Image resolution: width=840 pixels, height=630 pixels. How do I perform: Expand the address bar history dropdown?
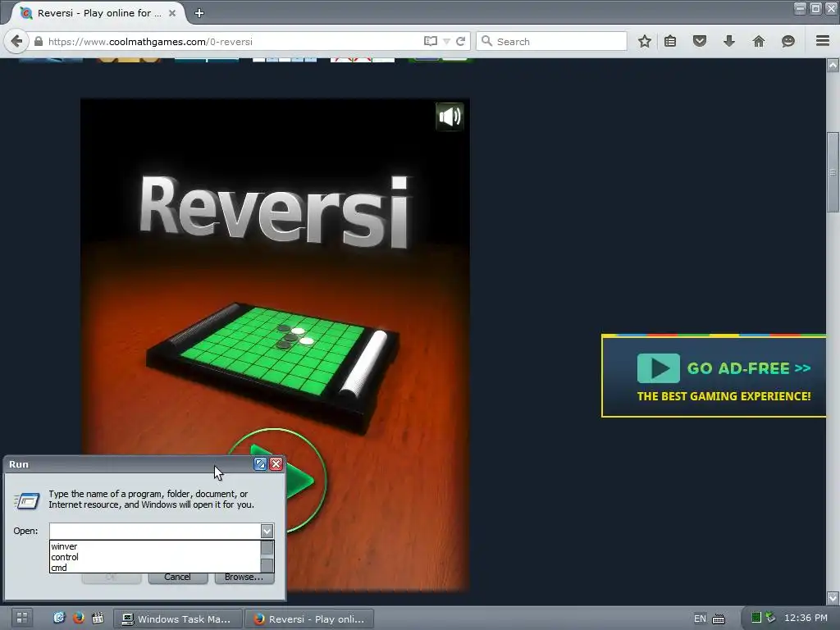coord(446,41)
